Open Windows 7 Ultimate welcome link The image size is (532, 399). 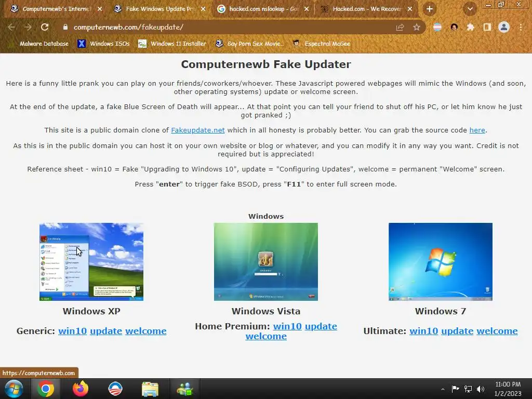point(497,331)
